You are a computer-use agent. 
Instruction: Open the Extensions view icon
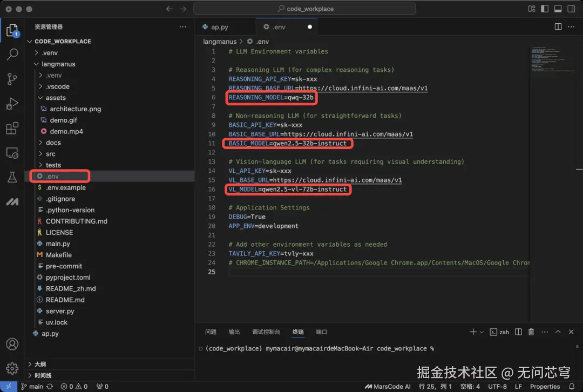pos(12,129)
